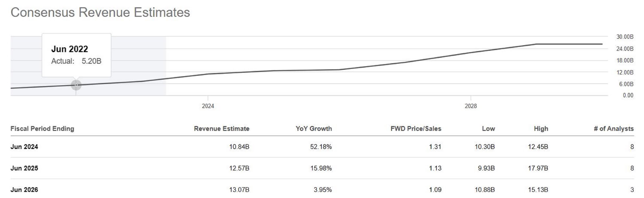Click the YoY Growth column header
The image size is (644, 198).
pos(314,129)
